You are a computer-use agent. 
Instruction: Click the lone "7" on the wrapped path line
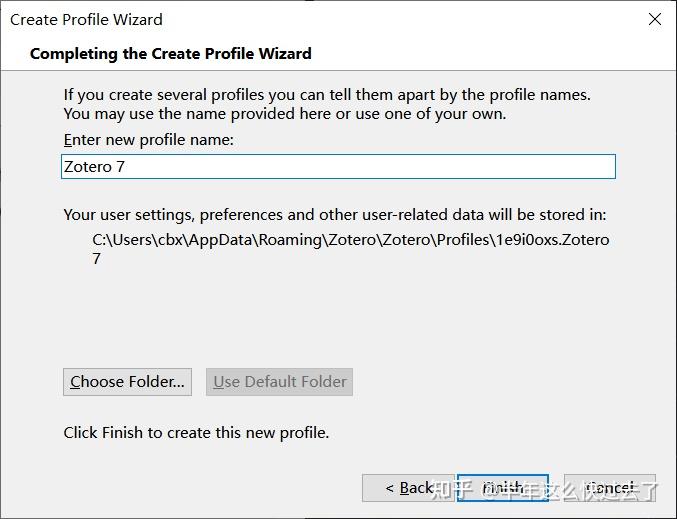click(x=96, y=259)
